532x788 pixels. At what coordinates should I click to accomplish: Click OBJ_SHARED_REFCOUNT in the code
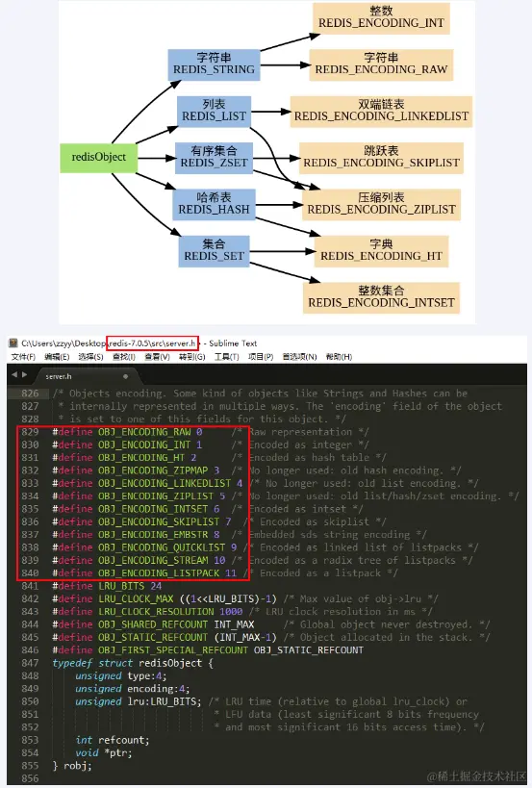point(153,624)
